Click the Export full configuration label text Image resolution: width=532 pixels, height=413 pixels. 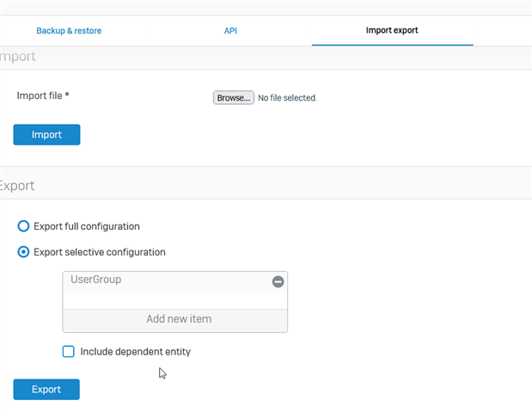pyautogui.click(x=87, y=226)
